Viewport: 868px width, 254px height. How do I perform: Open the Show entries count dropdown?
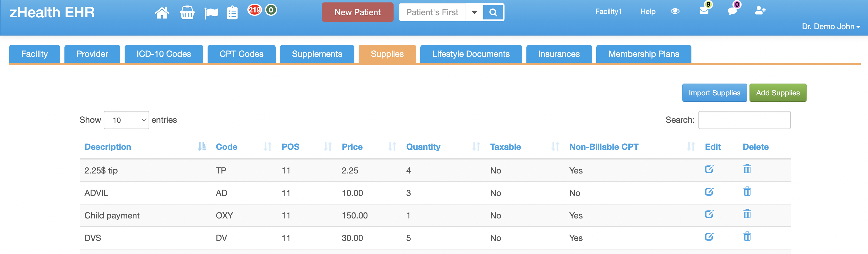coord(126,120)
